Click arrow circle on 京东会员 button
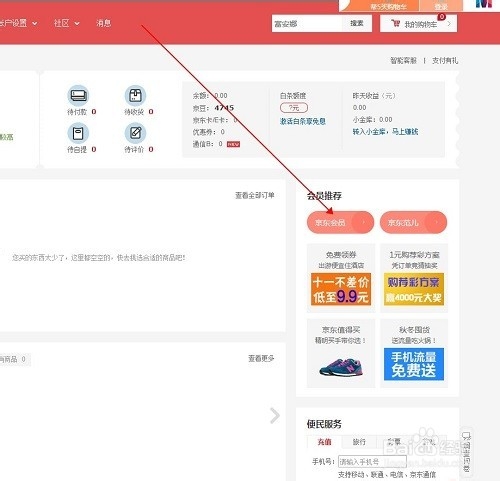Image resolution: width=500 pixels, height=481 pixels. click(x=363, y=222)
